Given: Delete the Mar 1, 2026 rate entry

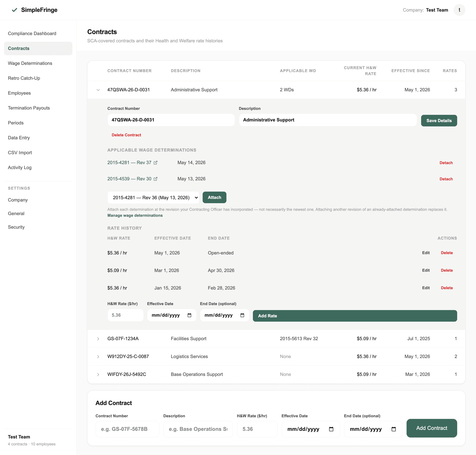Looking at the screenshot, I should click(x=447, y=270).
